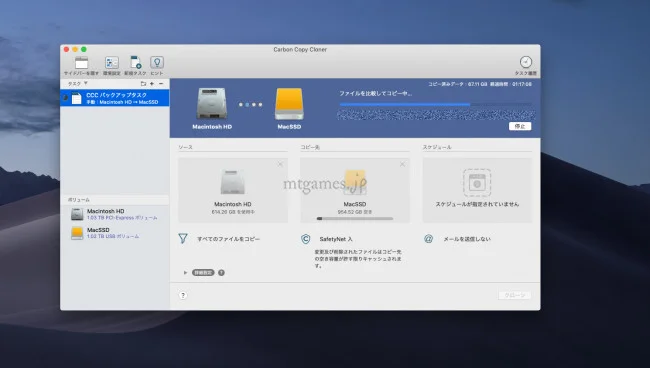Click the 'ボリューム' sidebar heading

pos(78,200)
